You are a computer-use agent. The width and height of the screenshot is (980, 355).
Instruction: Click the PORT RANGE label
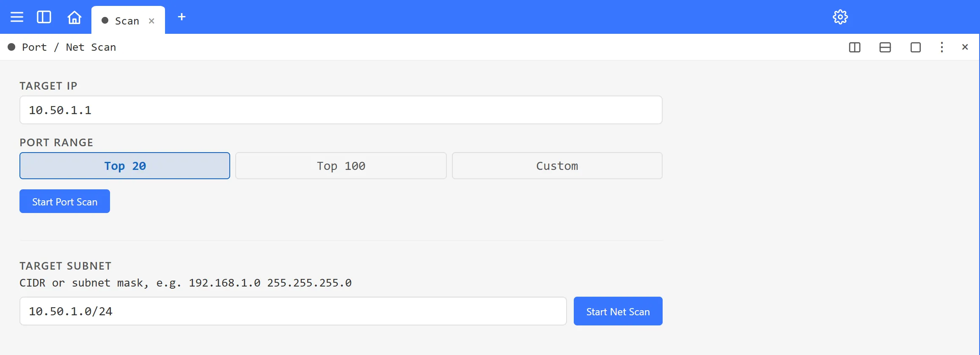(56, 142)
